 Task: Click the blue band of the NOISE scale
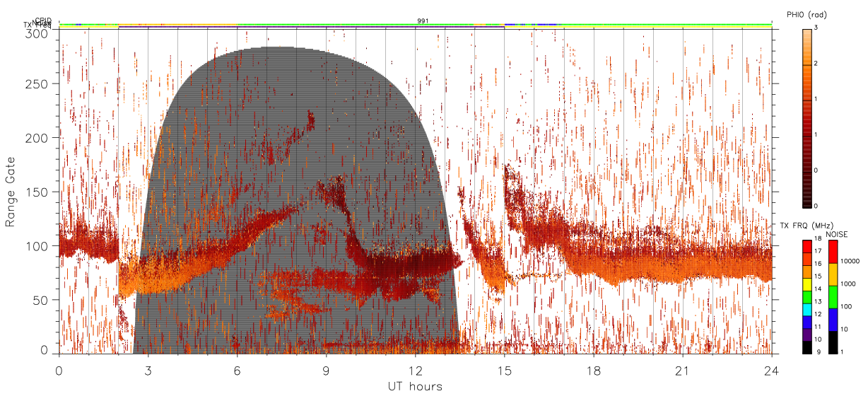(x=833, y=320)
